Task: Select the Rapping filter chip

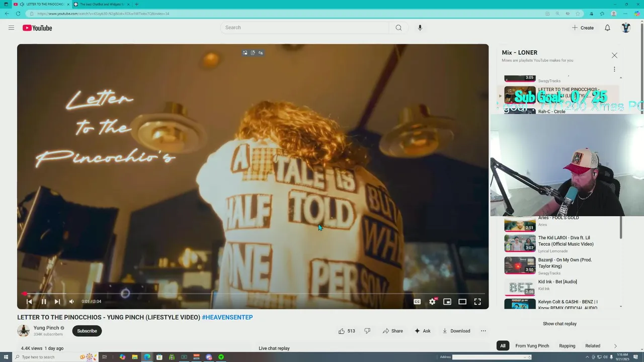Action: 567,346
